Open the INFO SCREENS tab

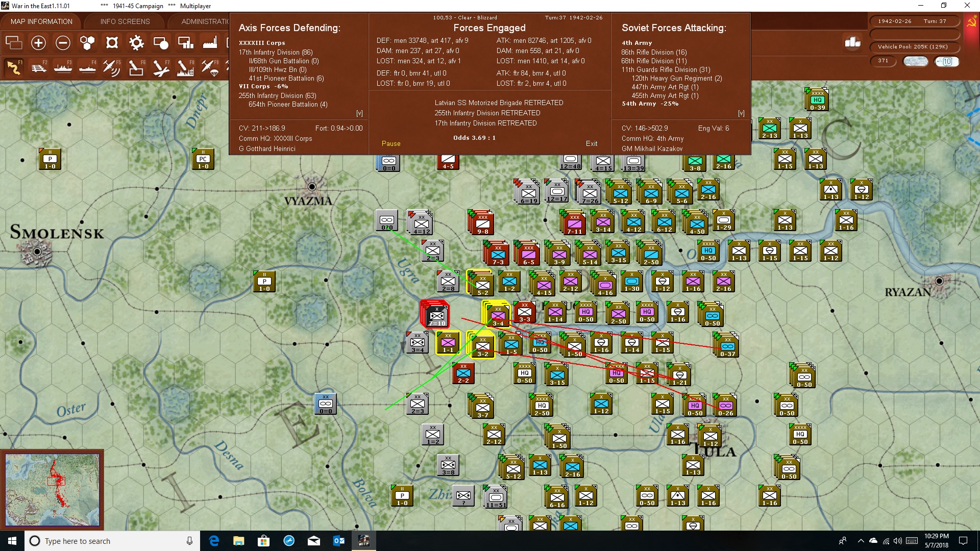click(x=125, y=21)
